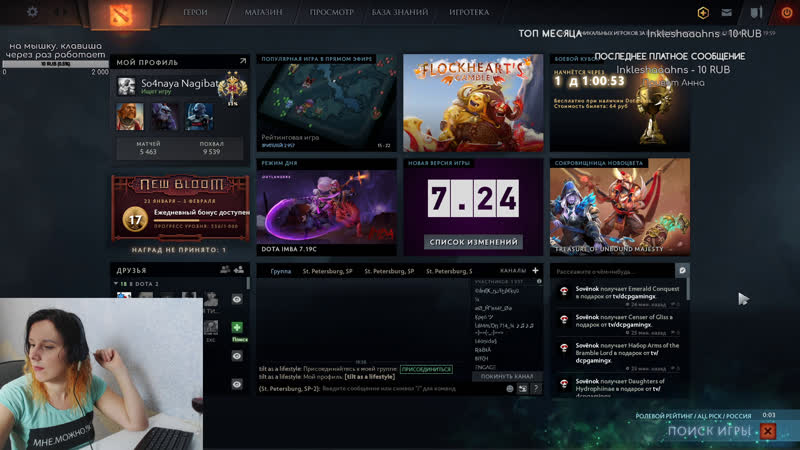
Task: Click Sovènok Censer of Gliss feed entry
Action: click(x=620, y=324)
